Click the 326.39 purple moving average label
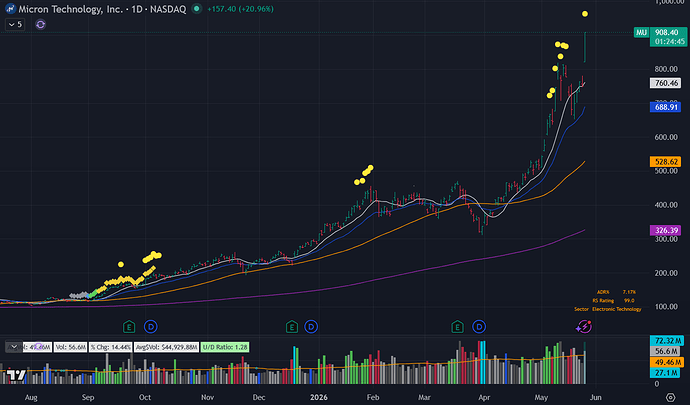 [665, 230]
